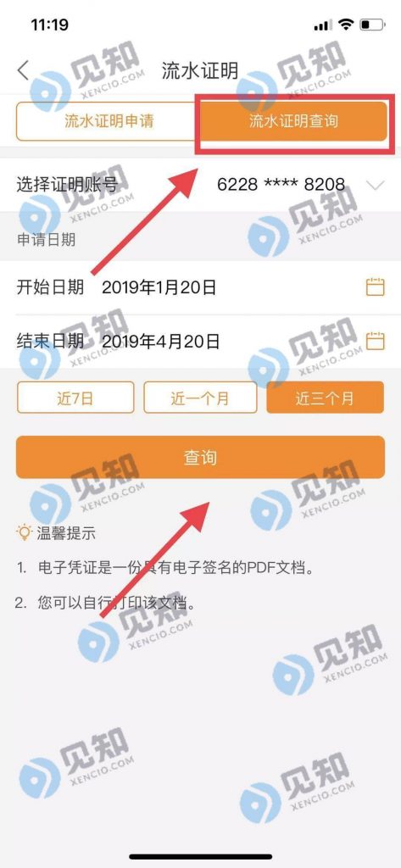Tap the 流水证明 page title

pos(200,71)
